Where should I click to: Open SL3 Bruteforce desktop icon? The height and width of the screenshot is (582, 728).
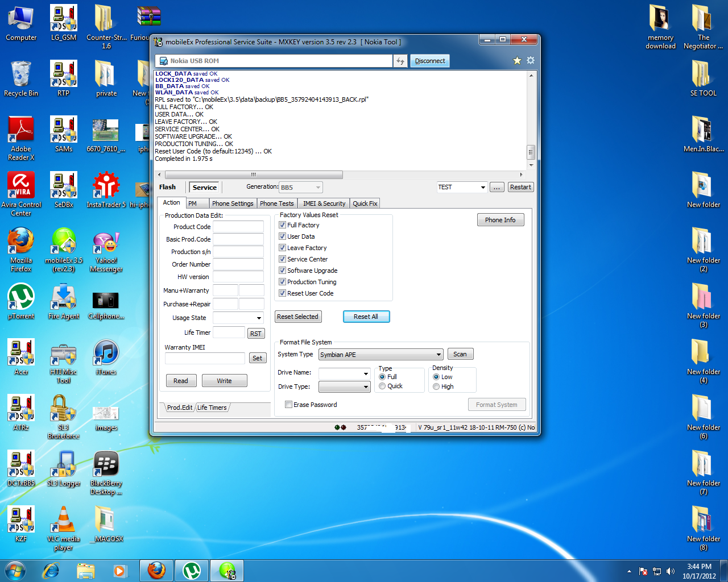(x=64, y=417)
